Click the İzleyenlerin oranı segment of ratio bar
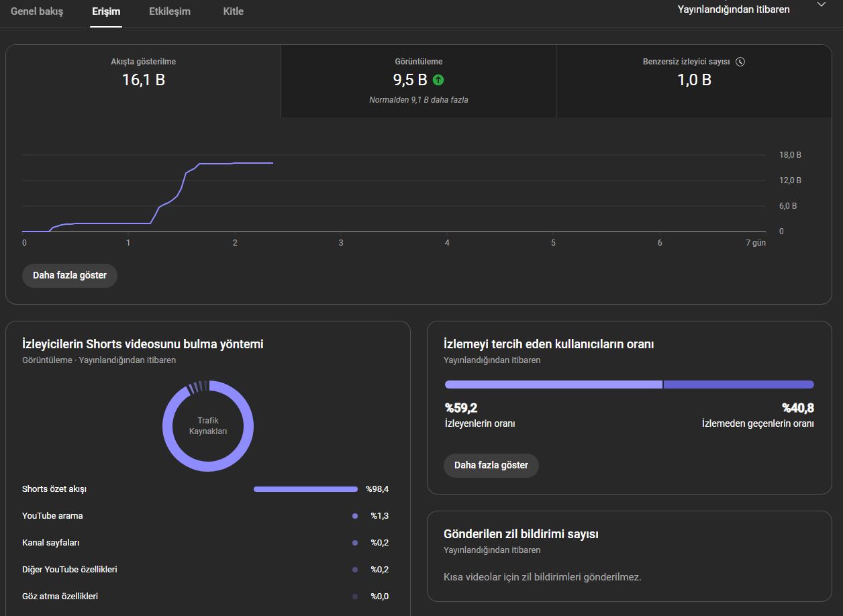This screenshot has height=616, width=843. 554,384
